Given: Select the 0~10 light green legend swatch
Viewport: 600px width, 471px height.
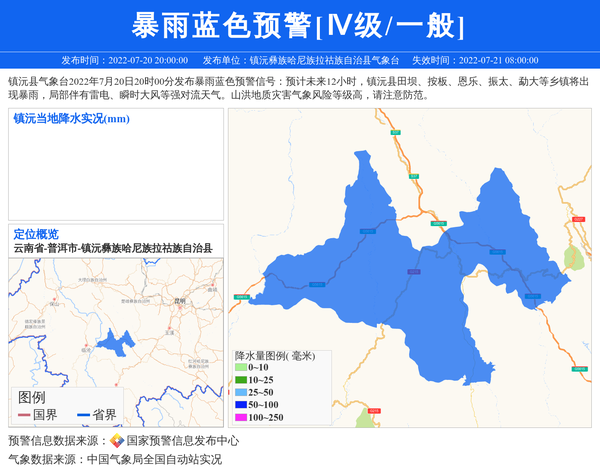Looking at the screenshot, I should pyautogui.click(x=241, y=368).
